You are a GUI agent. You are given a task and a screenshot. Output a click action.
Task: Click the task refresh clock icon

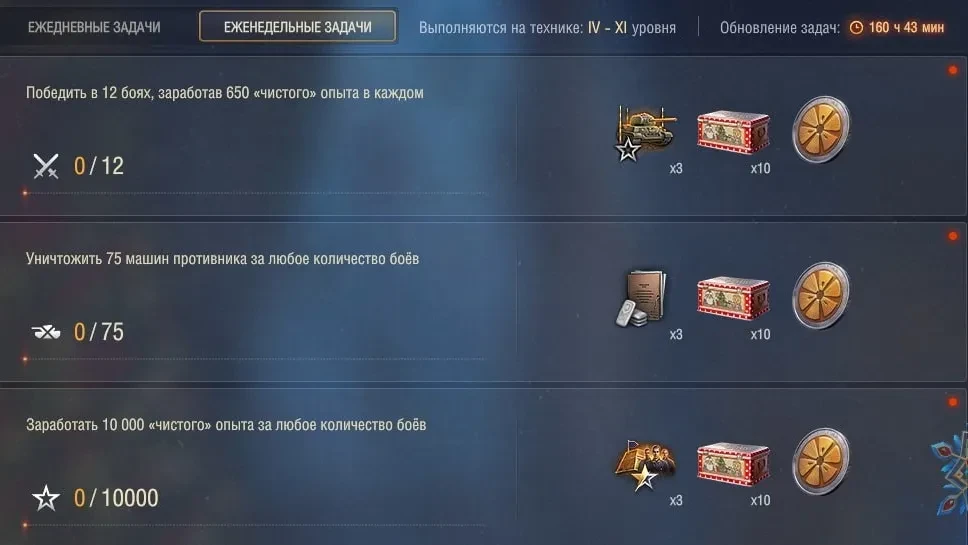[x=856, y=27]
